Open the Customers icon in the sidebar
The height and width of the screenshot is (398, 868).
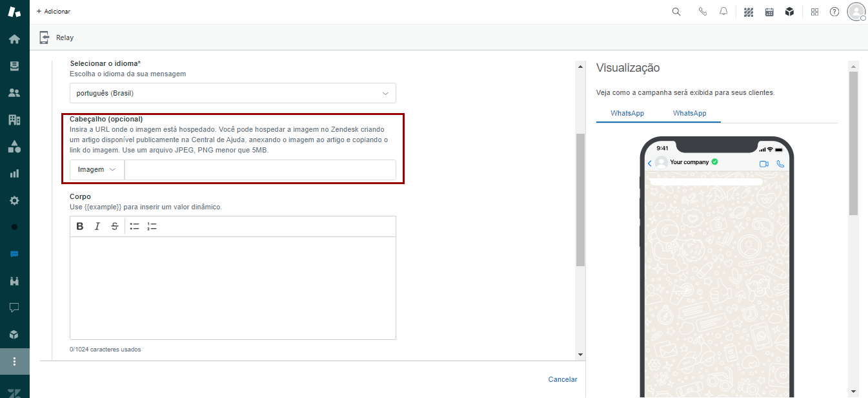(x=14, y=92)
